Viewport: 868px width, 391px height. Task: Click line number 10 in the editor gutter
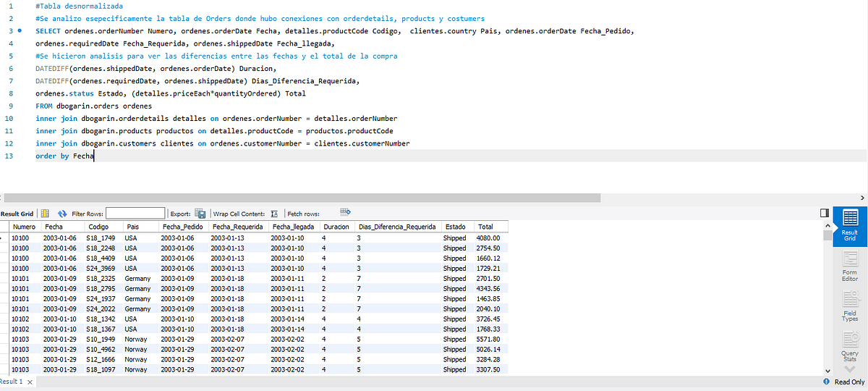tap(8, 117)
